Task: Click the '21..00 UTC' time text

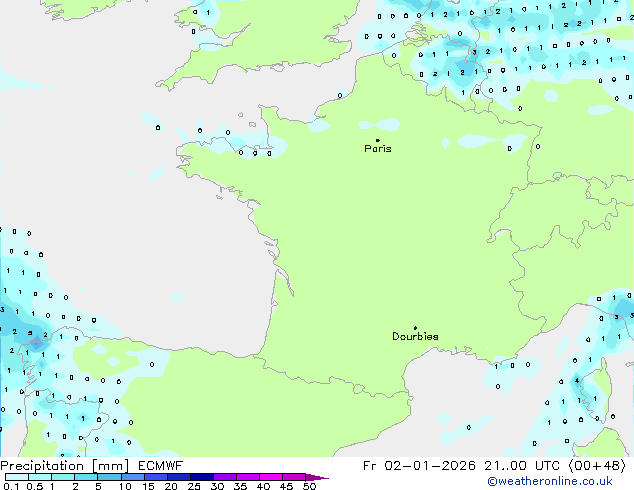Action: 523,466
